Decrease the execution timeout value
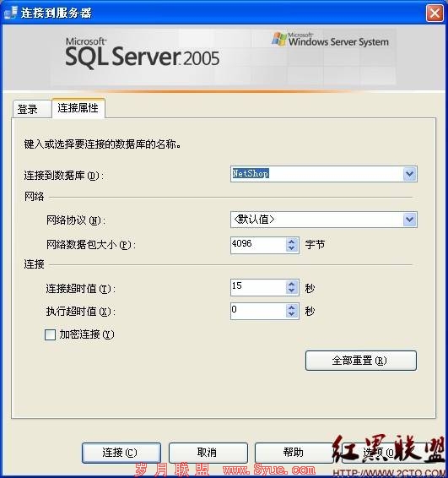 coord(291,314)
